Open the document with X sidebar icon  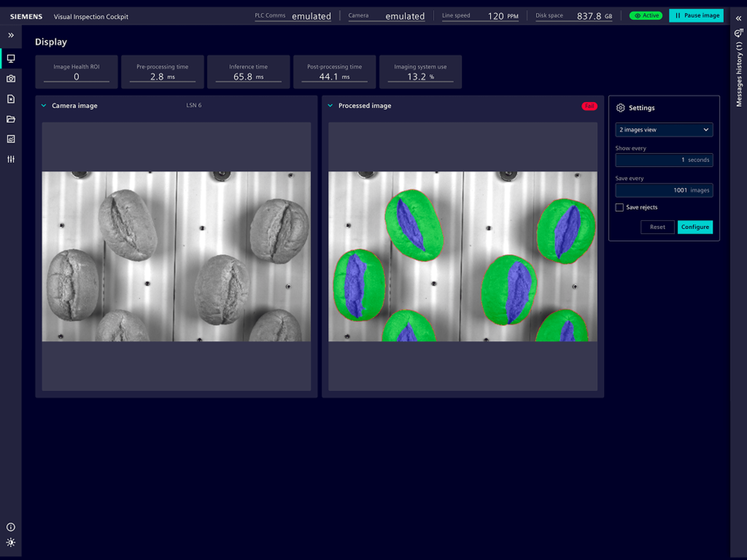tap(11, 99)
